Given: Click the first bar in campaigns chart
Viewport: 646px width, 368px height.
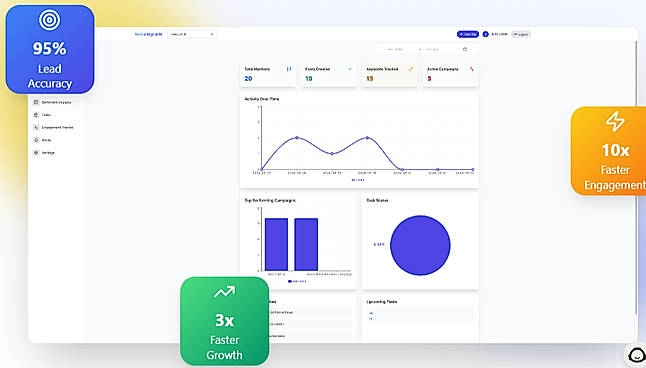Looking at the screenshot, I should tap(276, 244).
